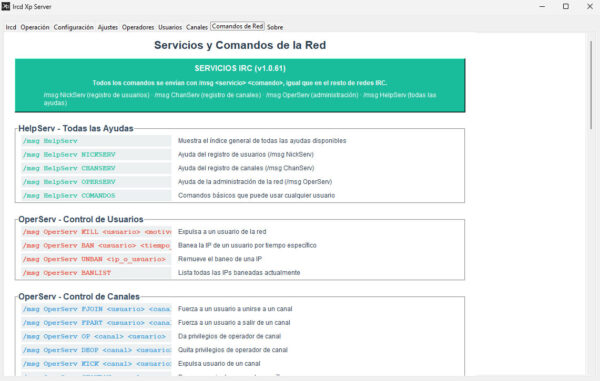This screenshot has height=381, width=600.
Task: Click the 'Expulsa usuario de un canal' text
Action: [x=219, y=363]
